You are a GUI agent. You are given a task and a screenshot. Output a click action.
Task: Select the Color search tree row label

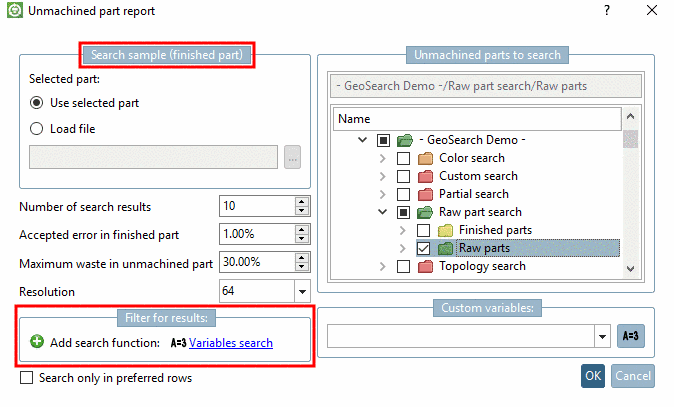472,158
